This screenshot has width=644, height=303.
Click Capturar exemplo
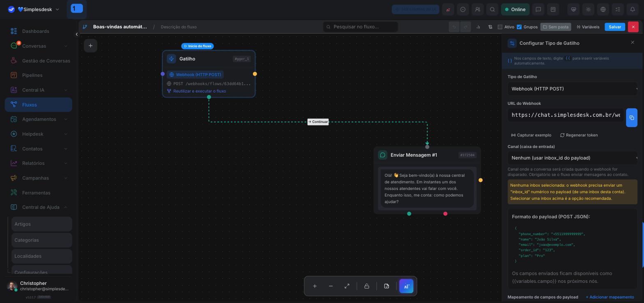tap(531, 135)
